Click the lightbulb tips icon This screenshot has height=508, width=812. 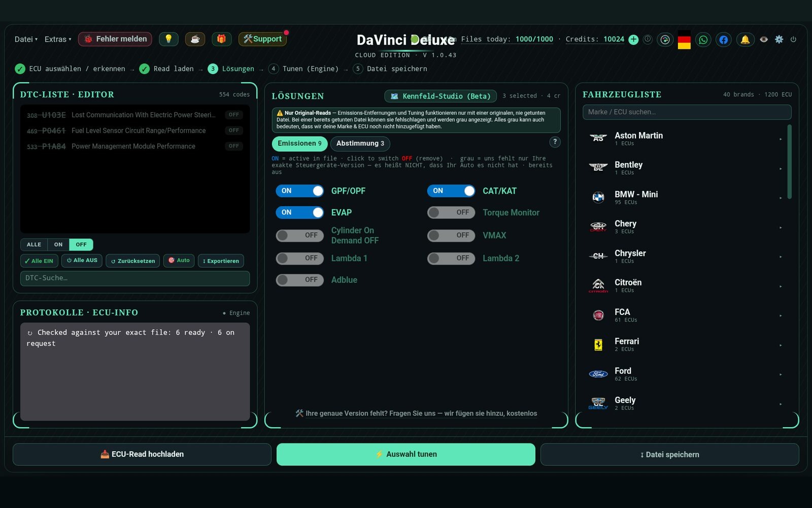168,39
